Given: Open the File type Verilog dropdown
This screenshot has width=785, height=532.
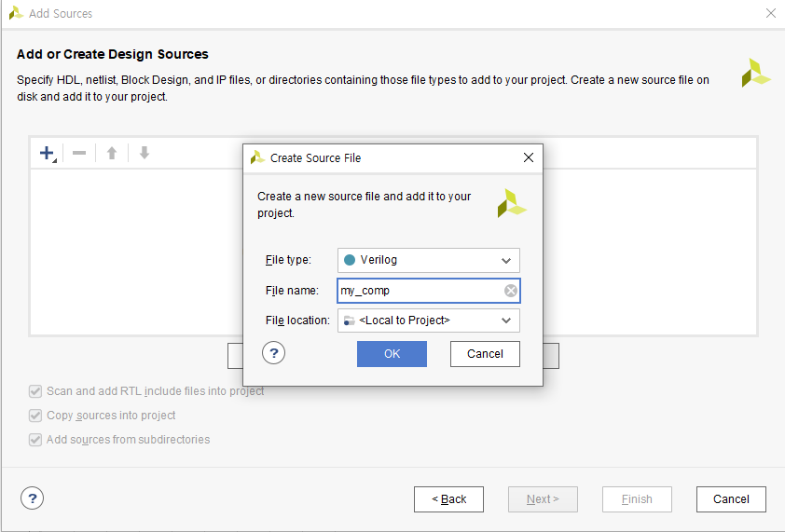Looking at the screenshot, I should point(429,260).
